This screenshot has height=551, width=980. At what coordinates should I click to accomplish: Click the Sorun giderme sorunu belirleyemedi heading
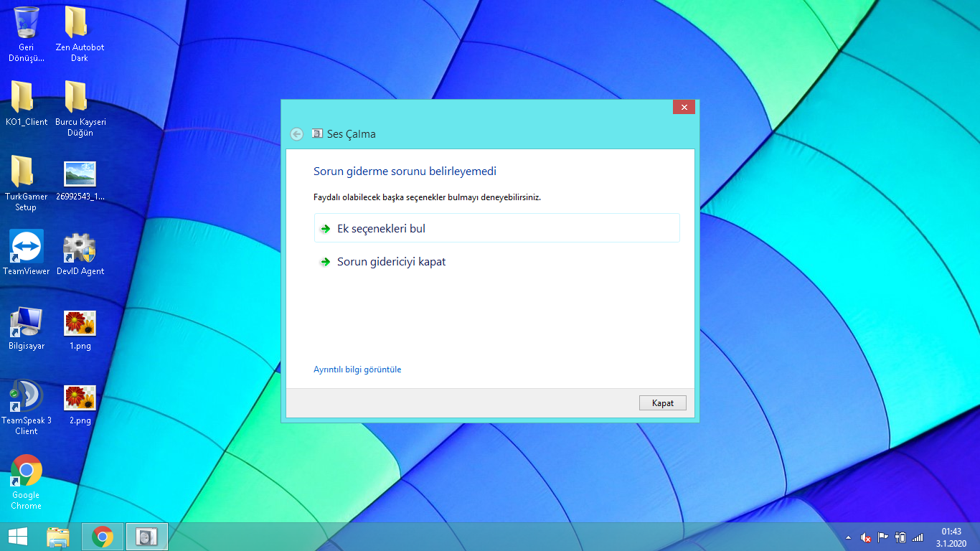[405, 171]
